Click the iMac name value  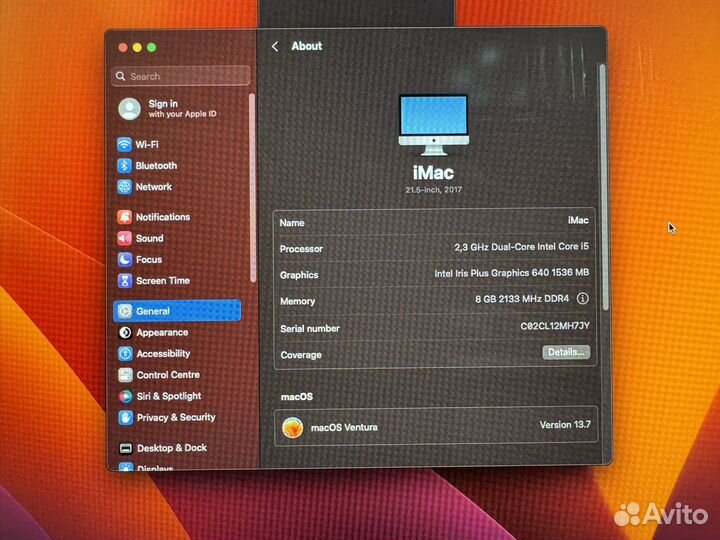(578, 220)
